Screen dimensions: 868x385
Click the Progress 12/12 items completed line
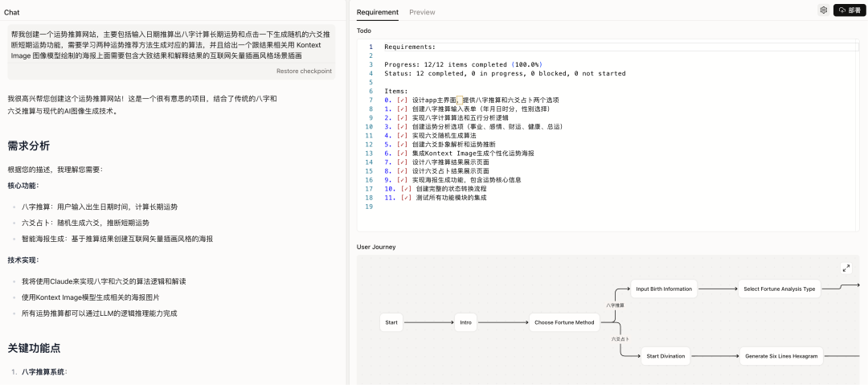[464, 65]
